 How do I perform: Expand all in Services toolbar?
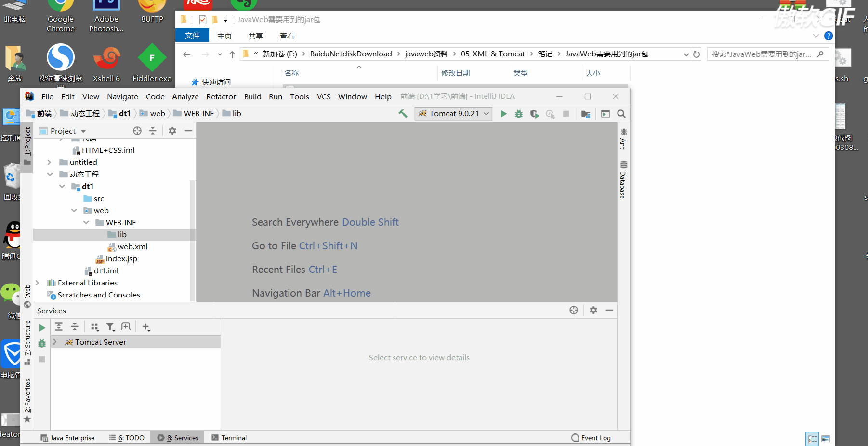pos(59,327)
